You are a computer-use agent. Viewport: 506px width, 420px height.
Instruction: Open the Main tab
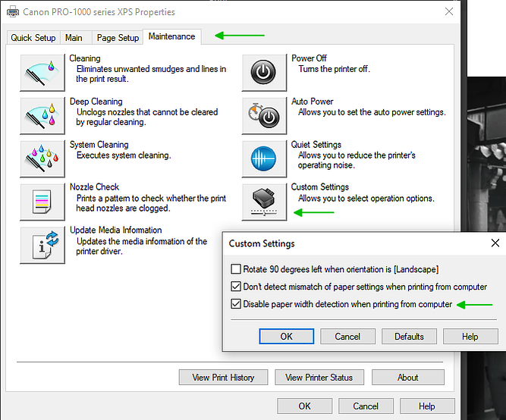coord(76,38)
